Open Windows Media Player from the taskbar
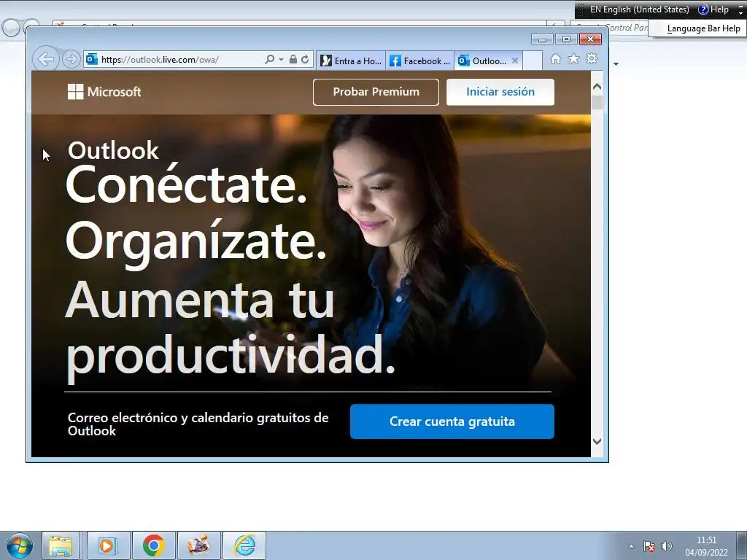747x560 pixels. 108,545
